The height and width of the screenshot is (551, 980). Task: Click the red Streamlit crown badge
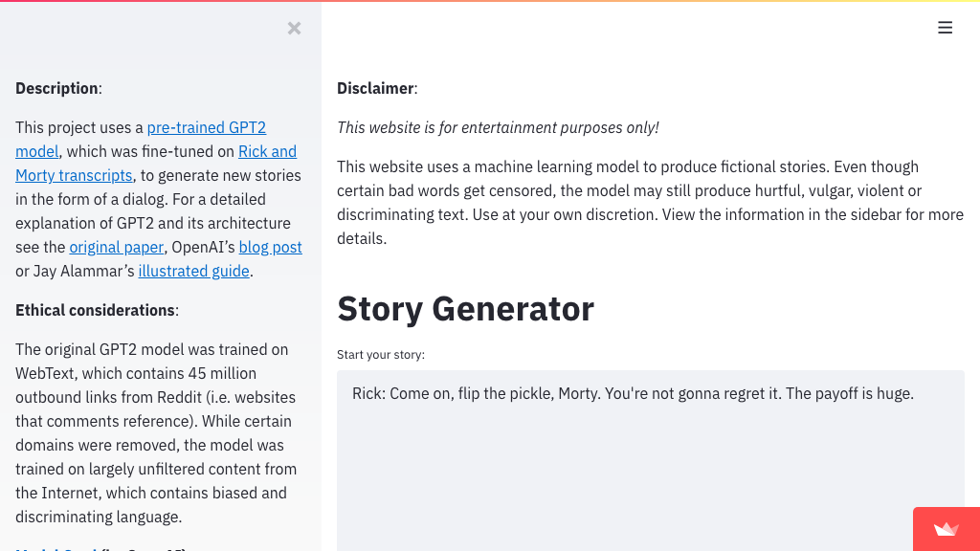947,529
